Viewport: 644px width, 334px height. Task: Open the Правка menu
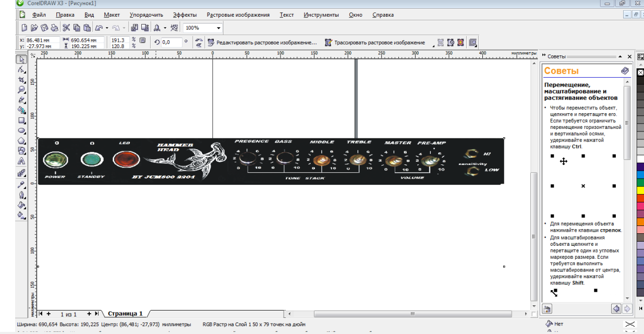point(65,15)
